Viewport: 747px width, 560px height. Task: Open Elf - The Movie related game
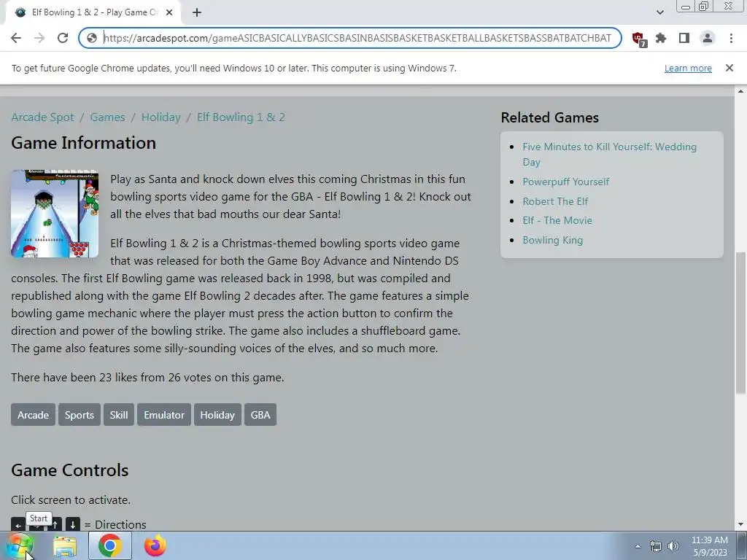pos(557,220)
